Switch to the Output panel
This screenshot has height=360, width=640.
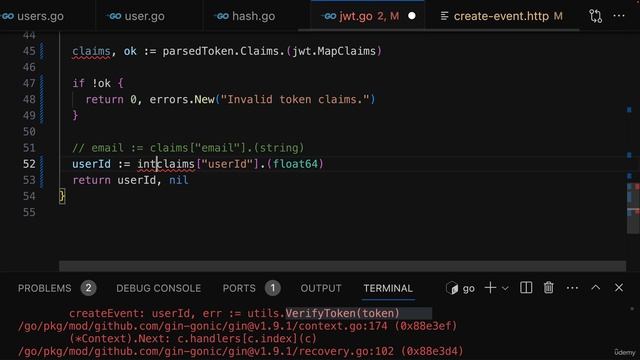pyautogui.click(x=321, y=288)
